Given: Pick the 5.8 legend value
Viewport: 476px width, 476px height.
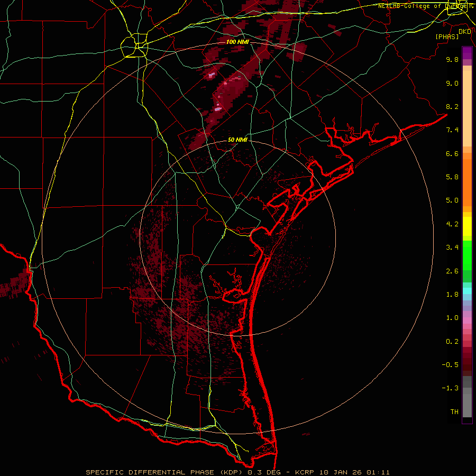Looking at the screenshot, I should point(452,177).
